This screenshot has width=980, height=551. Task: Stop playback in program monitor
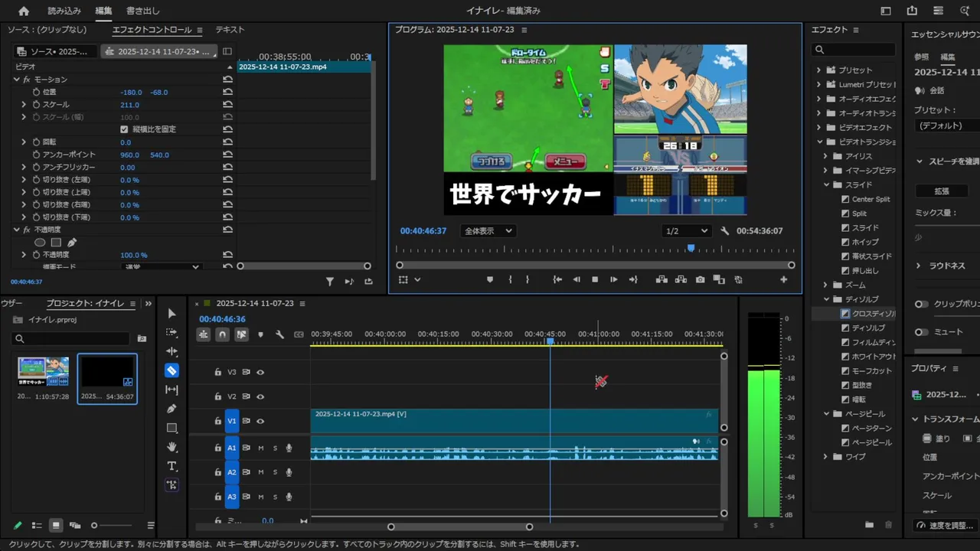point(595,280)
